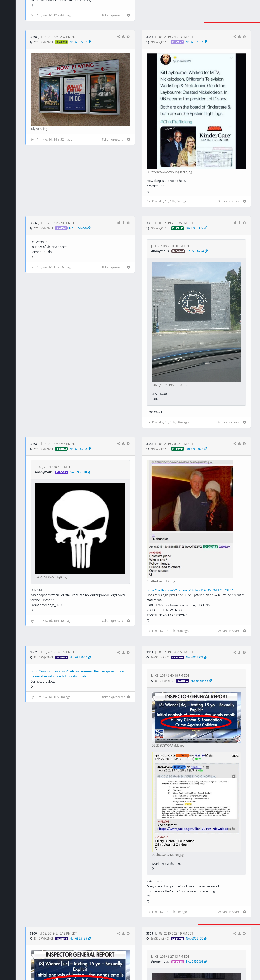Download post 3367

tap(239, 37)
